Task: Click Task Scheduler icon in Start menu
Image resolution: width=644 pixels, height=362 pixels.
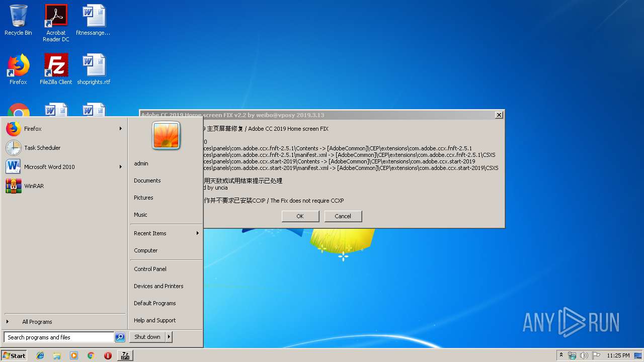Action: click(x=14, y=148)
